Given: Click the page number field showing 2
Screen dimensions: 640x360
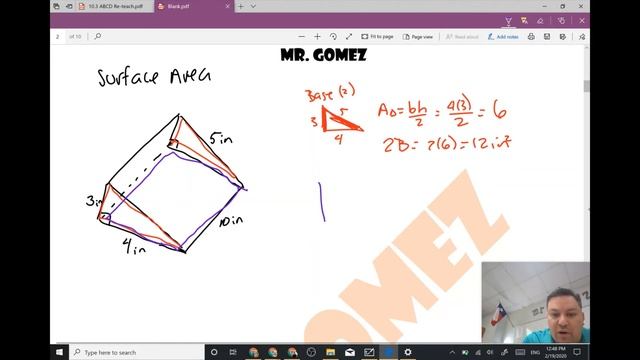Looking at the screenshot, I should (x=58, y=37).
